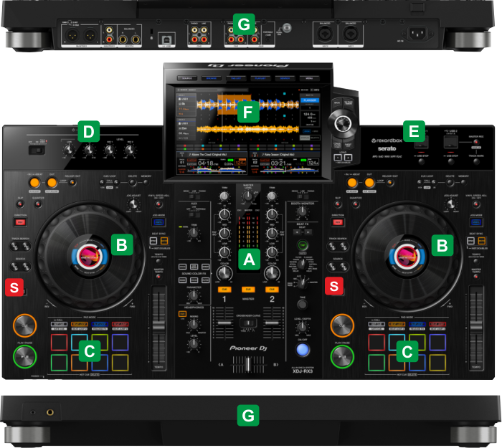Toggle the REV direction button on deck 1

click(20, 222)
